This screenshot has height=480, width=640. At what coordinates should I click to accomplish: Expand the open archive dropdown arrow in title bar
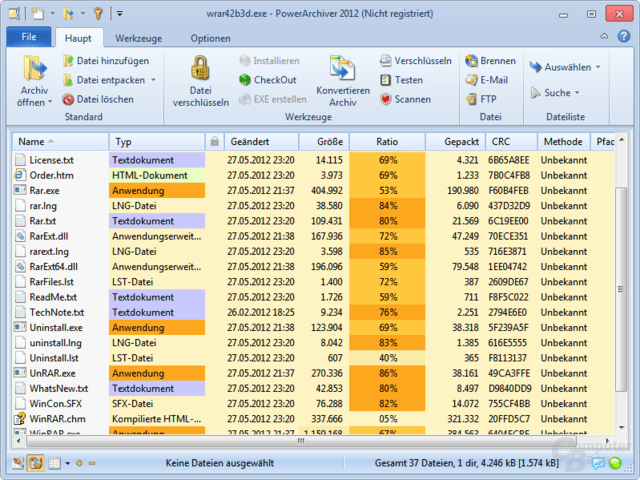(x=82, y=13)
